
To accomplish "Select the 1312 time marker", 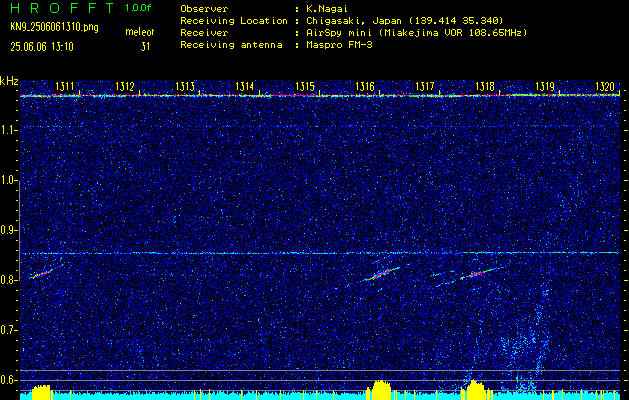I will (124, 86).
